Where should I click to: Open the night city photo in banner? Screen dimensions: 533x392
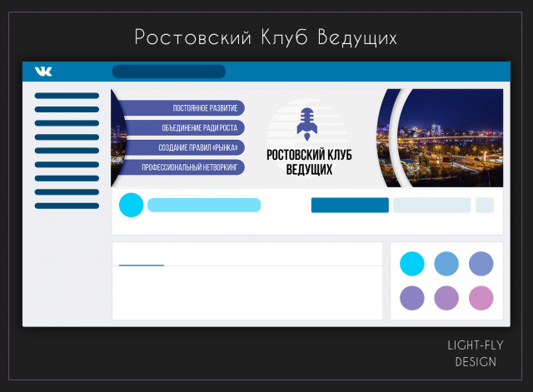(451, 138)
